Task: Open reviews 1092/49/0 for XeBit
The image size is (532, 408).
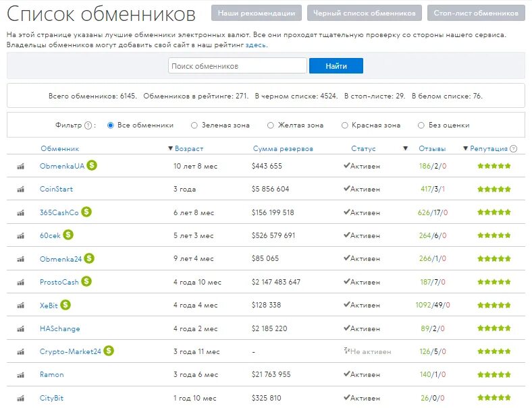Action: coord(433,305)
